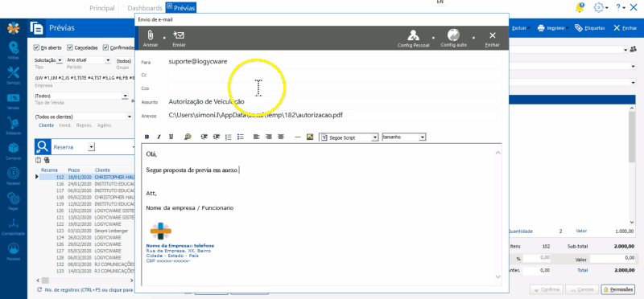This screenshot has height=299, width=644.
Task: Insert bulleted list in email body
Action: point(241,137)
